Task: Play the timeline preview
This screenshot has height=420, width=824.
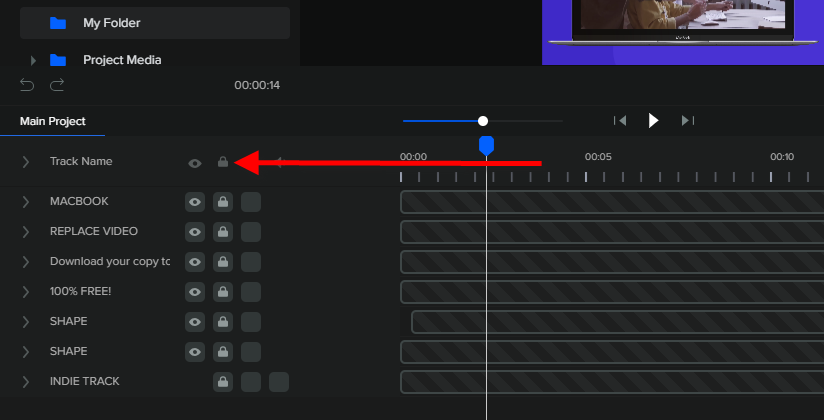Action: pyautogui.click(x=653, y=121)
